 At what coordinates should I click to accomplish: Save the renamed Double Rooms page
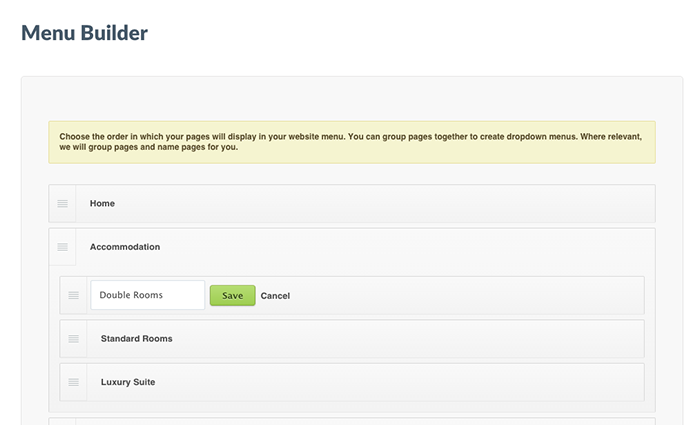point(232,296)
